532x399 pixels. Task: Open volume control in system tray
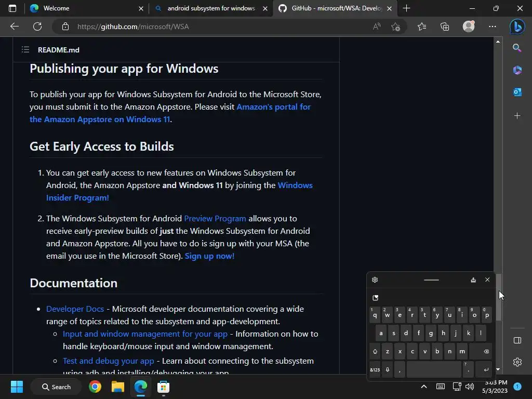click(470, 386)
